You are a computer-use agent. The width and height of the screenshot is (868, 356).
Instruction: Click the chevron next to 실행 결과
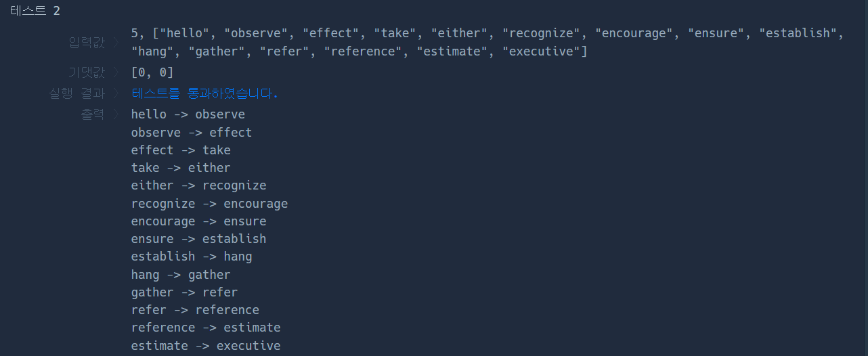click(x=116, y=93)
